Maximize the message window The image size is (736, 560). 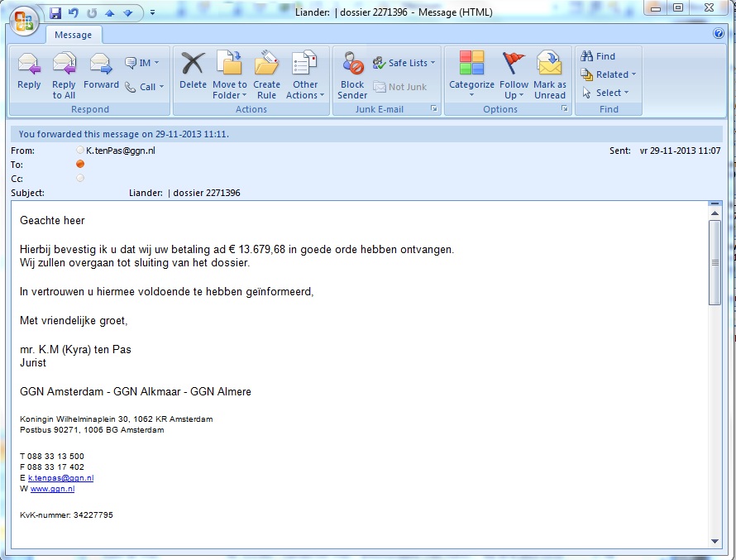[678, 8]
